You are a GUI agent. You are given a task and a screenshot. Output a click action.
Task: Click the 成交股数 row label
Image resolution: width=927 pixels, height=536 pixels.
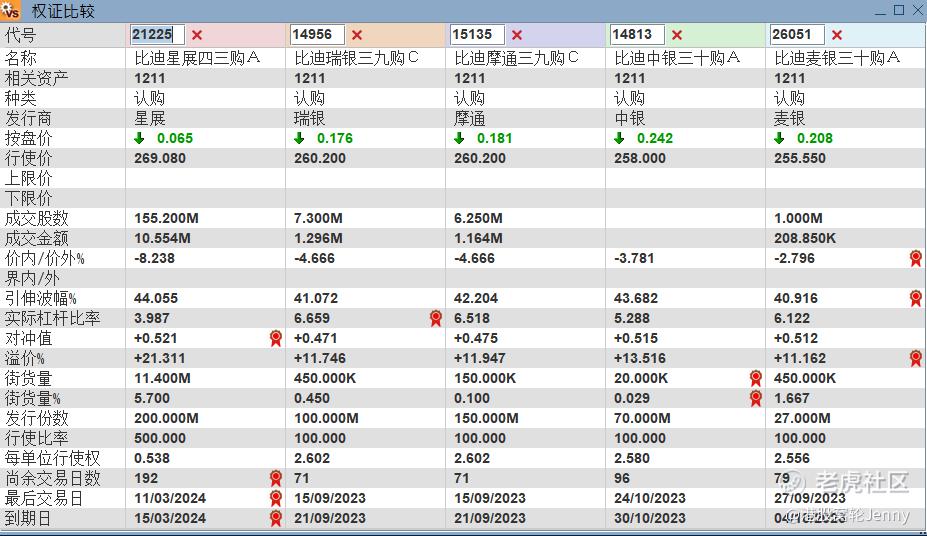tap(36, 218)
